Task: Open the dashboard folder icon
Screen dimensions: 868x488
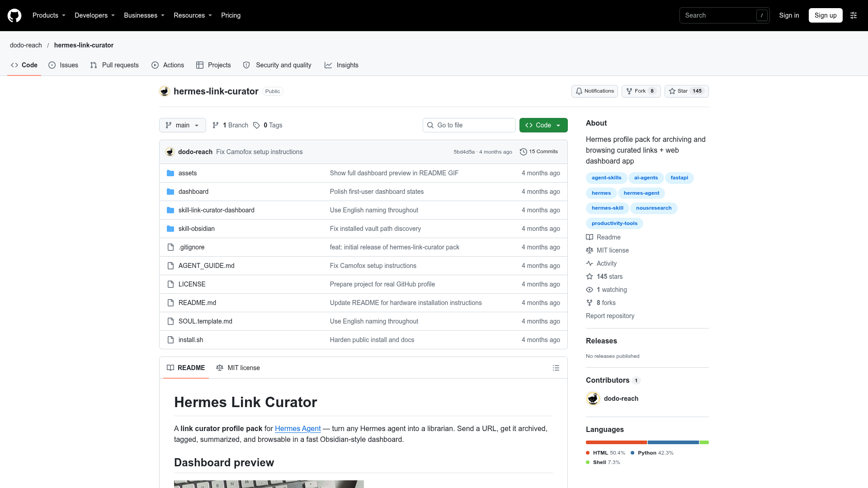Action: (x=170, y=192)
